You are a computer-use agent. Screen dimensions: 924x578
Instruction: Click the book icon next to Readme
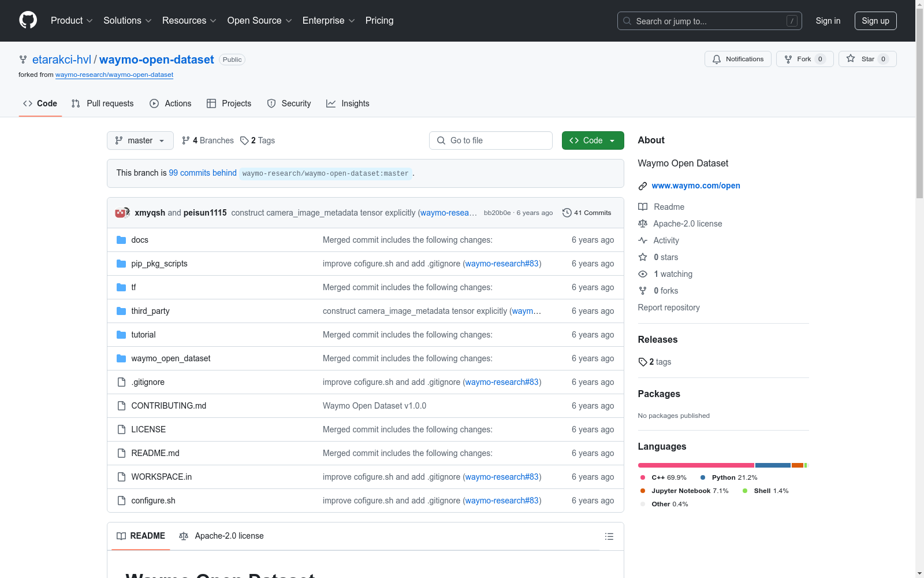[643, 207]
